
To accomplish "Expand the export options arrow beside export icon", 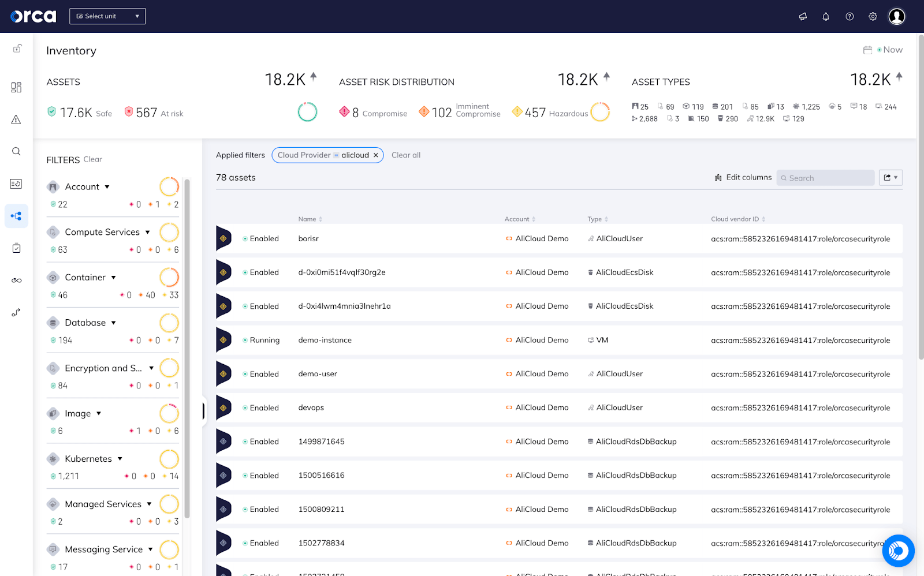I will click(895, 177).
